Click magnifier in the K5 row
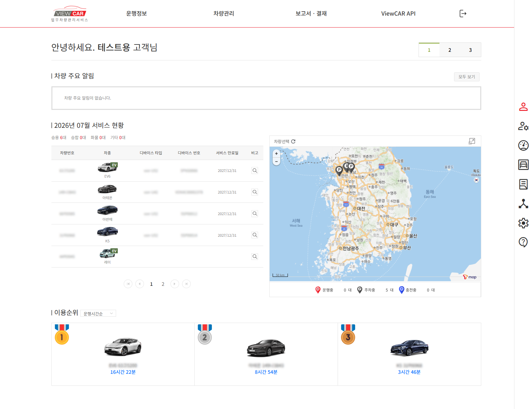The width and height of the screenshot is (532, 409). click(255, 235)
